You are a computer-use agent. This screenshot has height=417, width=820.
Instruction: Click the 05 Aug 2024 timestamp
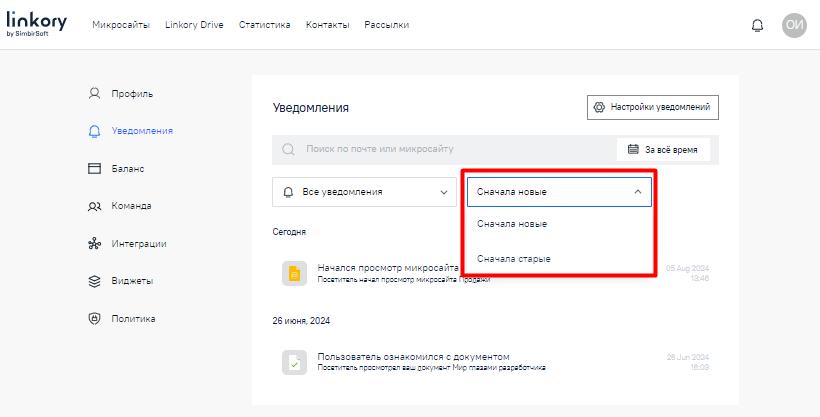pos(687,273)
